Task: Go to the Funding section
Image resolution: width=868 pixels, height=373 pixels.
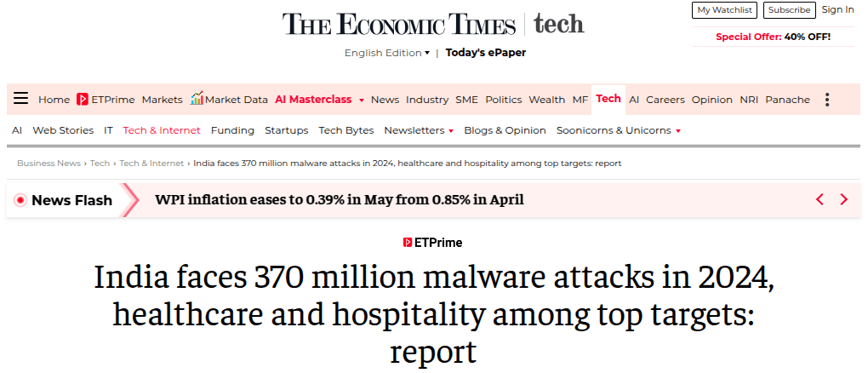Action: click(232, 130)
